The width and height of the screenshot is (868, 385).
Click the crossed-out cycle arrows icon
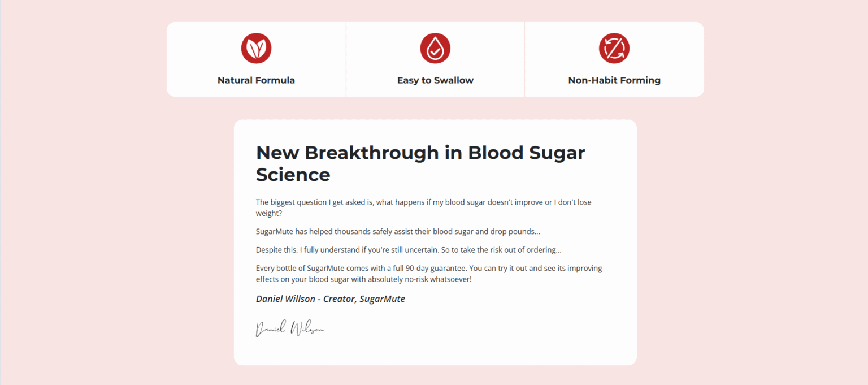[x=614, y=48]
